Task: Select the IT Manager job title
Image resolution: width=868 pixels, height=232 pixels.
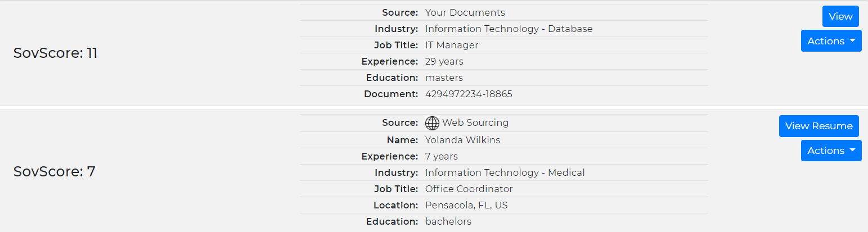Action: pyautogui.click(x=452, y=45)
